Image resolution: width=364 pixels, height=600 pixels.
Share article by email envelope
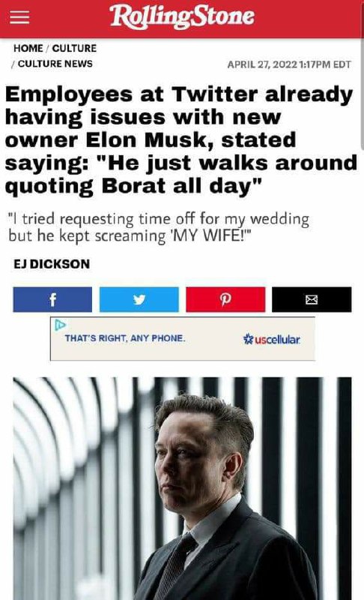click(x=312, y=299)
